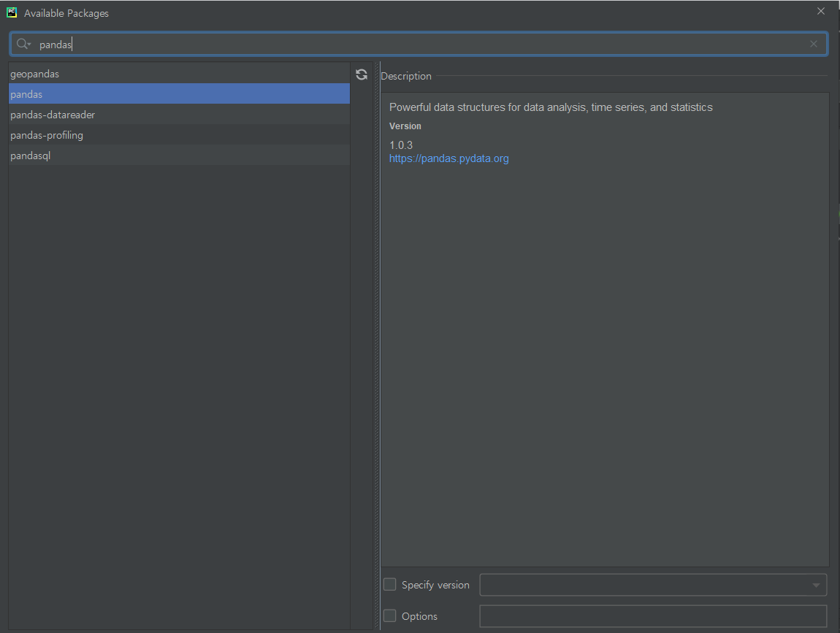Select the pandasql package

pyautogui.click(x=179, y=156)
